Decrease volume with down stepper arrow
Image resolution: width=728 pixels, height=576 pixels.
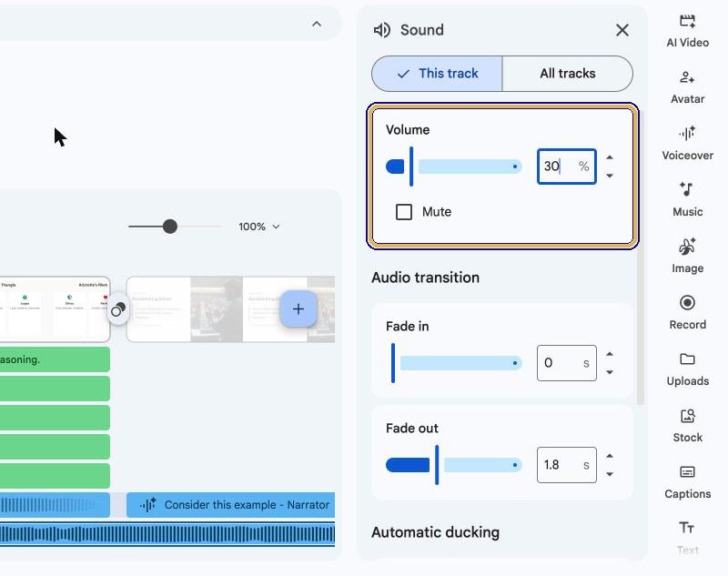[610, 176]
